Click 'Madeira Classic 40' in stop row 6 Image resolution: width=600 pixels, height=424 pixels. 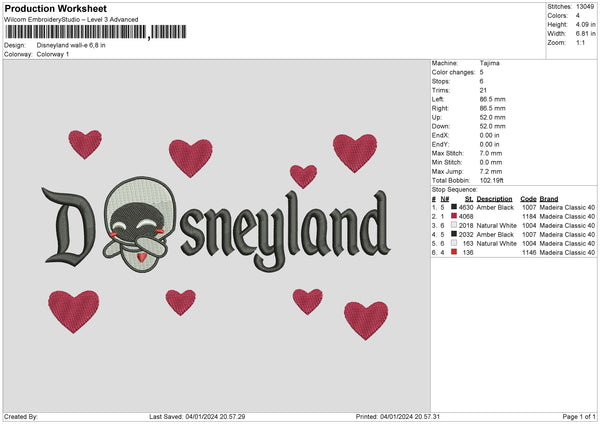tap(567, 253)
